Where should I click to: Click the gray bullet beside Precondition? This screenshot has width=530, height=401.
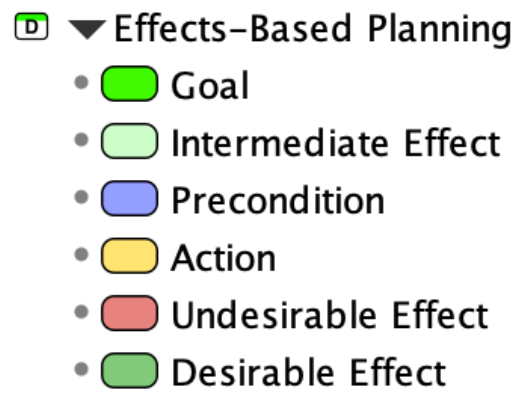tap(81, 197)
